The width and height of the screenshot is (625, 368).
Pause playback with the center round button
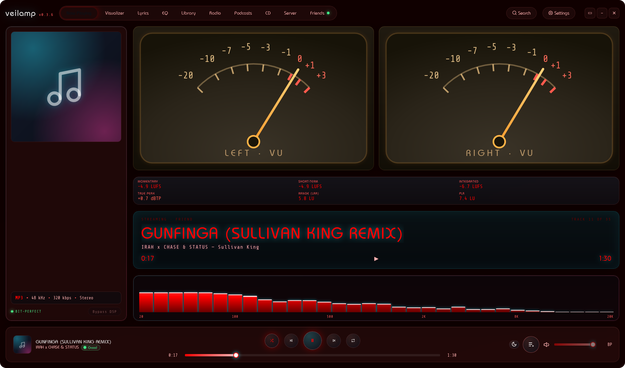(x=312, y=341)
